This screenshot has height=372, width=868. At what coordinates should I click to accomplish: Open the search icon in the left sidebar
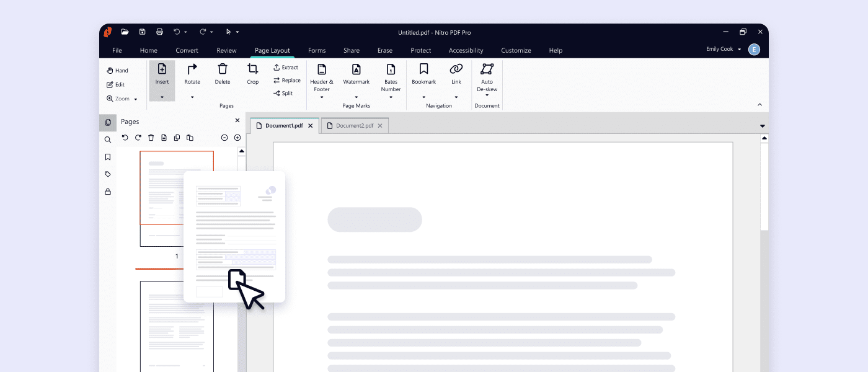pyautogui.click(x=108, y=139)
